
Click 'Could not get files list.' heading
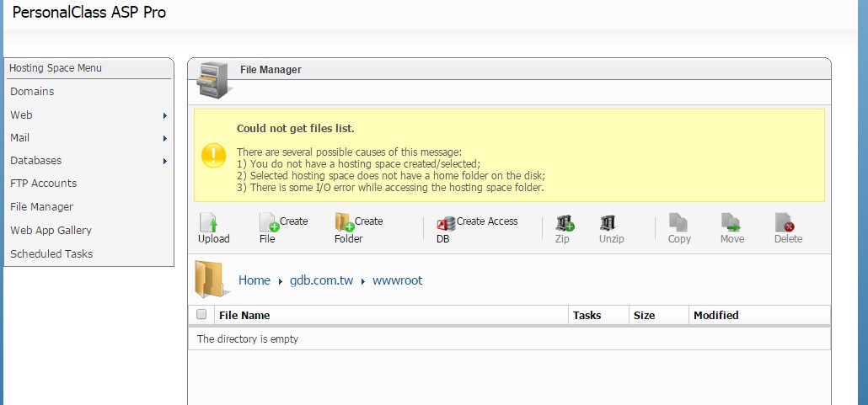[296, 128]
